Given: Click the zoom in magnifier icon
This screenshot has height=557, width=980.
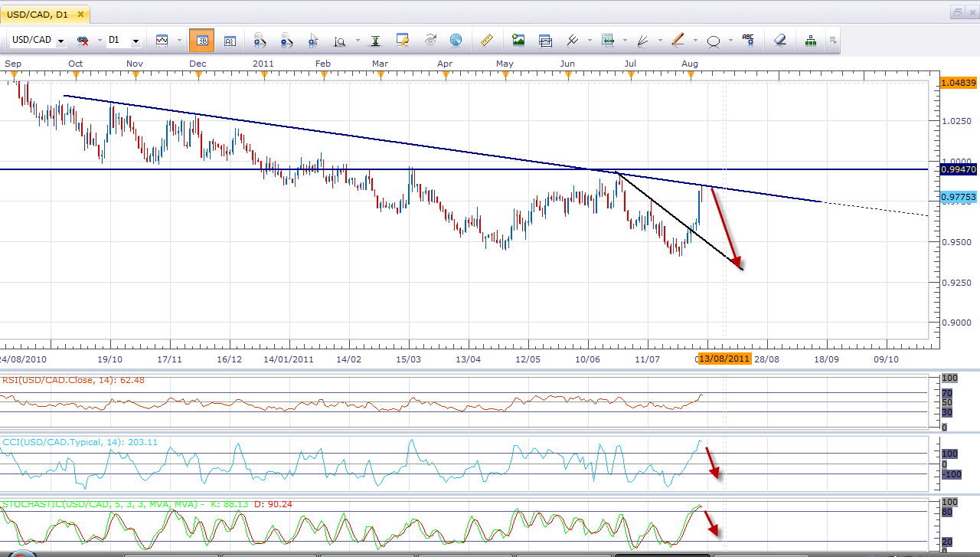Looking at the screenshot, I should point(260,41).
